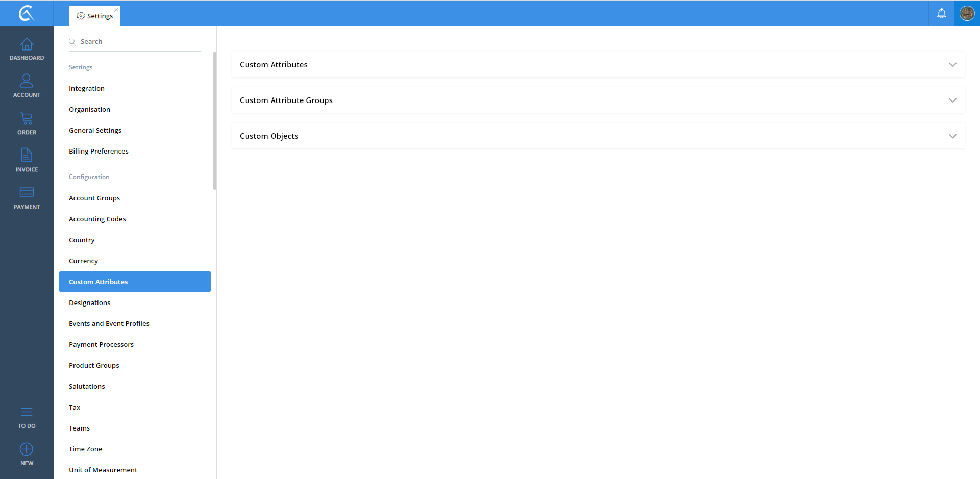Open the To Do list icon

click(27, 413)
